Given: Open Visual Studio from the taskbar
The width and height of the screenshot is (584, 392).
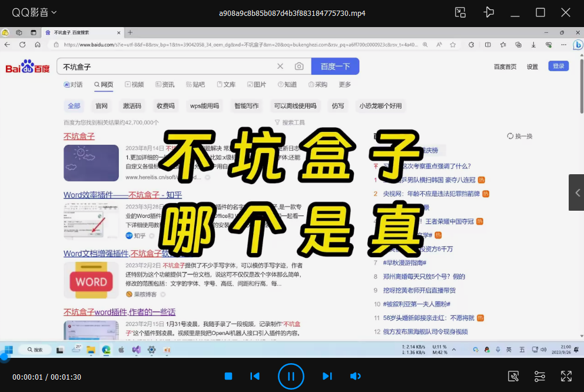Looking at the screenshot, I should pyautogui.click(x=137, y=350).
